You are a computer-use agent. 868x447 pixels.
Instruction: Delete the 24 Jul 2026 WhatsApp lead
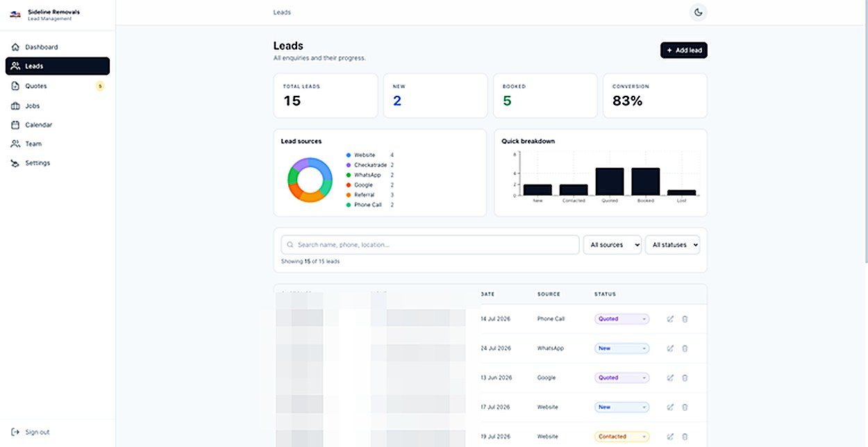pyautogui.click(x=685, y=348)
